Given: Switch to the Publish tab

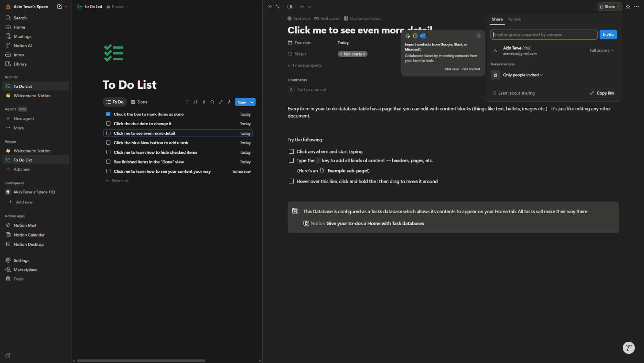Looking at the screenshot, I should [514, 19].
